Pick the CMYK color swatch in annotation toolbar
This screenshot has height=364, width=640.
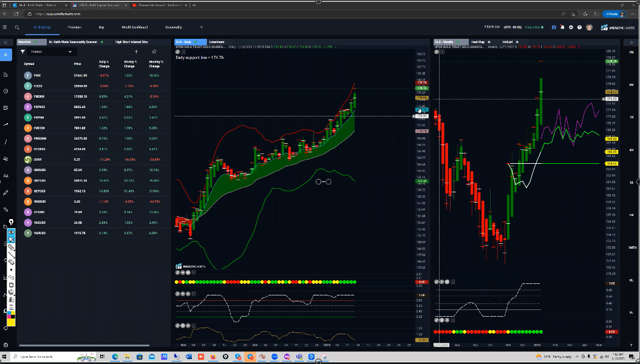tap(12, 315)
